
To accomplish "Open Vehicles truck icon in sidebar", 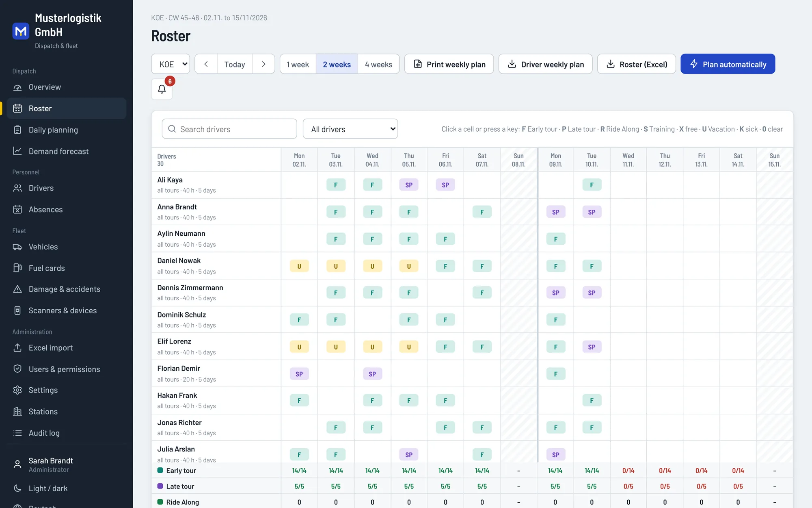I will [17, 247].
